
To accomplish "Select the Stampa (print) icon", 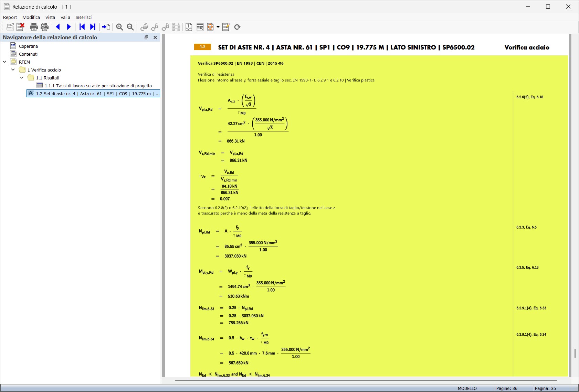I will click(33, 27).
